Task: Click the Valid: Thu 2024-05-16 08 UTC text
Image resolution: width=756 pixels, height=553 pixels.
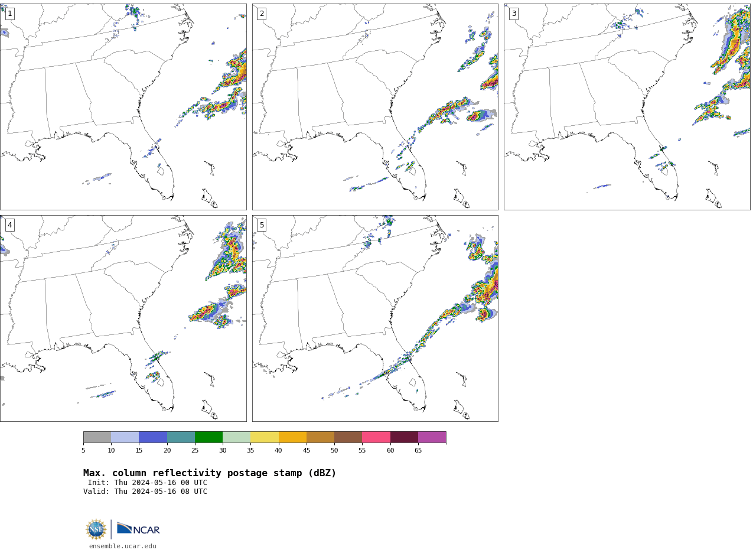Action: [145, 492]
